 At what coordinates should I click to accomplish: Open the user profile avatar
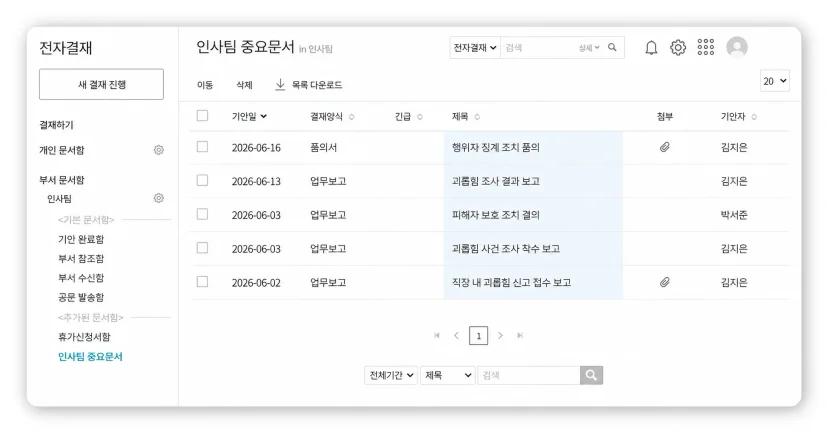click(x=737, y=47)
